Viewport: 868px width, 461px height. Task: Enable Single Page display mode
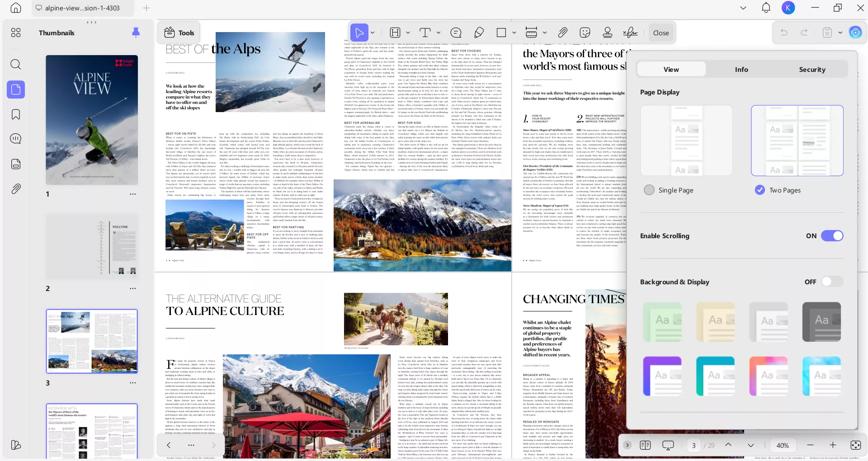[649, 190]
